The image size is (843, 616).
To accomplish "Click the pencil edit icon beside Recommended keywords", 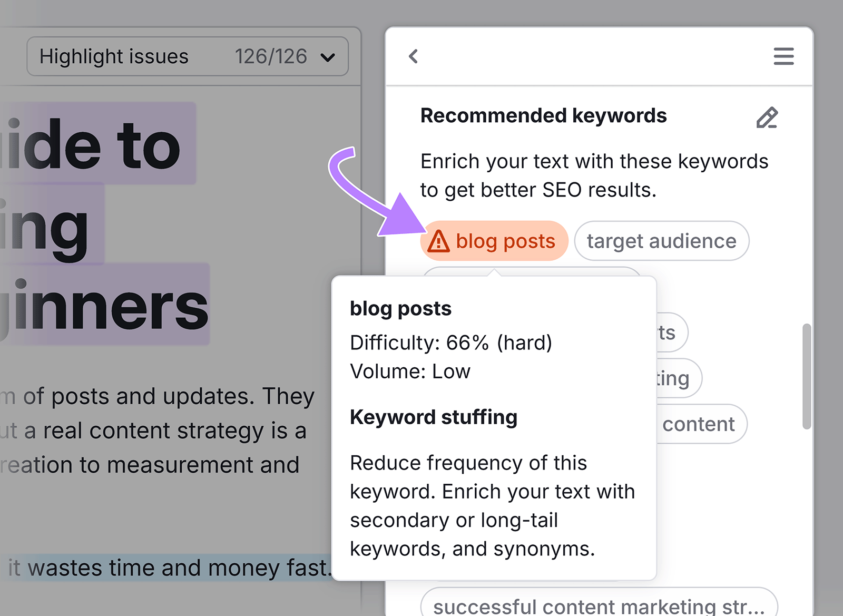I will [x=767, y=118].
